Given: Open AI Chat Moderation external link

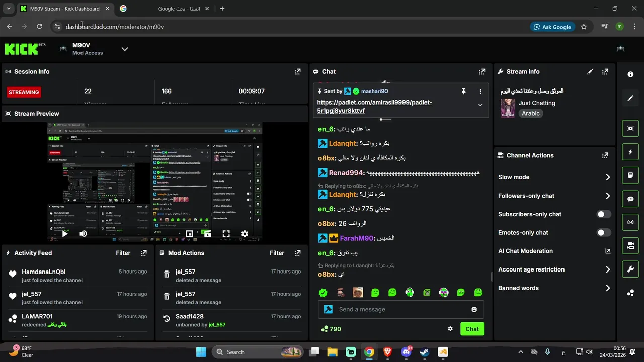Looking at the screenshot, I should 608,251.
